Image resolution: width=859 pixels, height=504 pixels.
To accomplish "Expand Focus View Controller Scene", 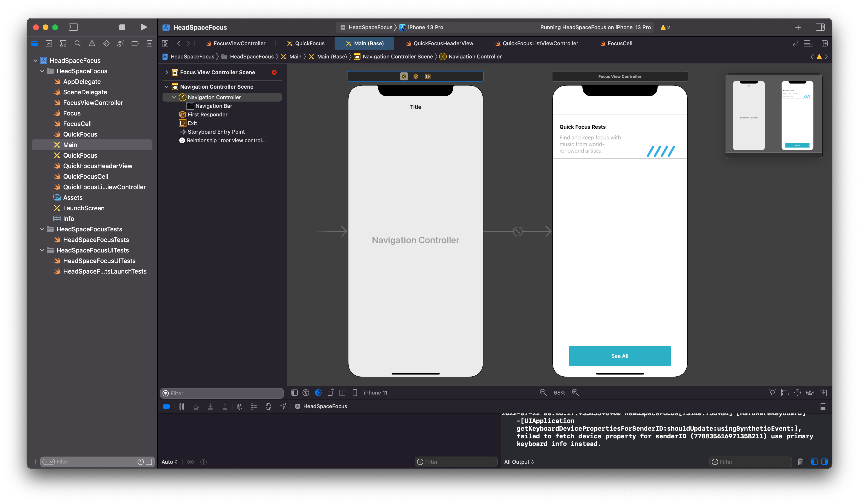I will click(167, 72).
